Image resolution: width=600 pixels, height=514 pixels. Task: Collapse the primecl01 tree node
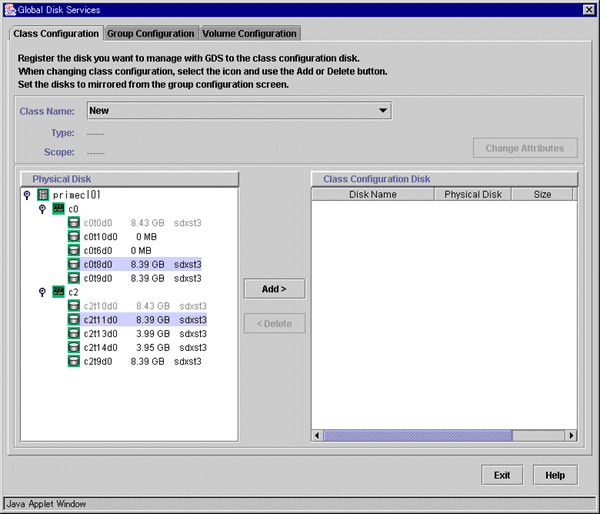point(27,195)
